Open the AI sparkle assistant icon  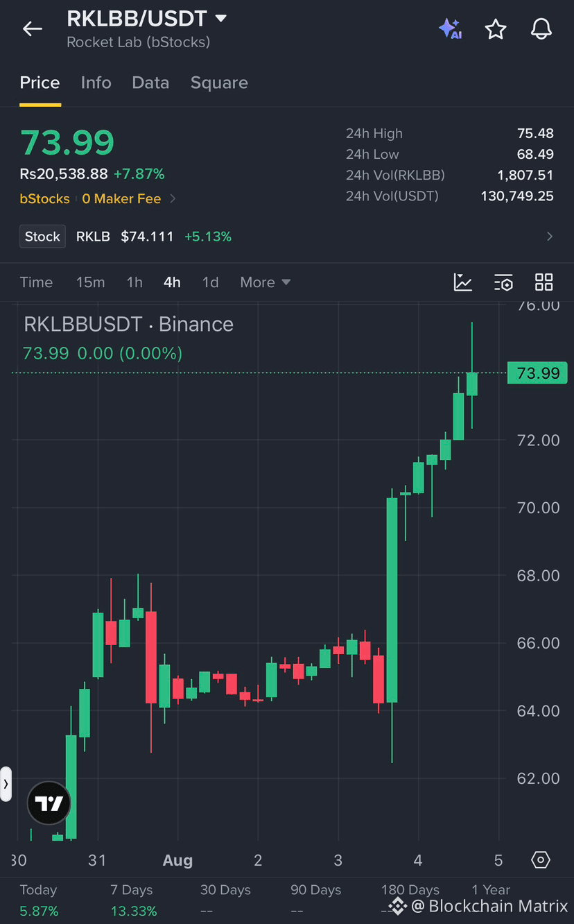coord(451,29)
